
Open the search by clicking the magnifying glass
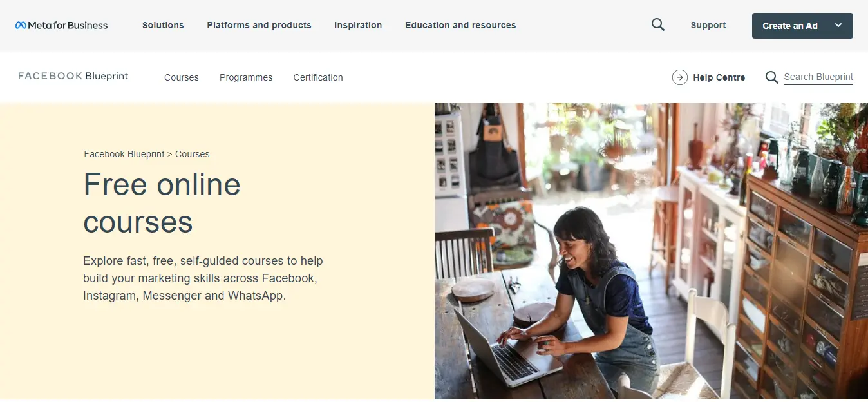(x=657, y=24)
